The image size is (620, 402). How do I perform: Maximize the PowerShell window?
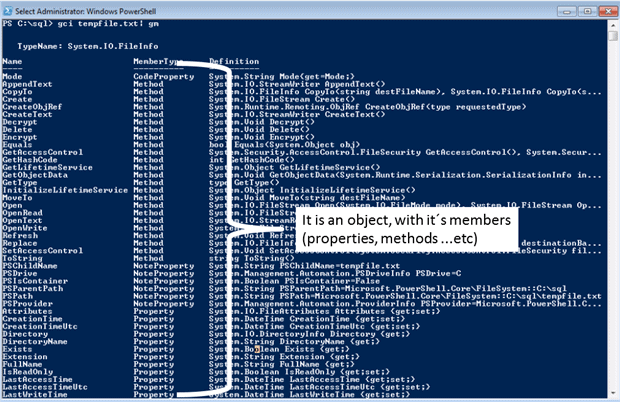[x=588, y=11]
